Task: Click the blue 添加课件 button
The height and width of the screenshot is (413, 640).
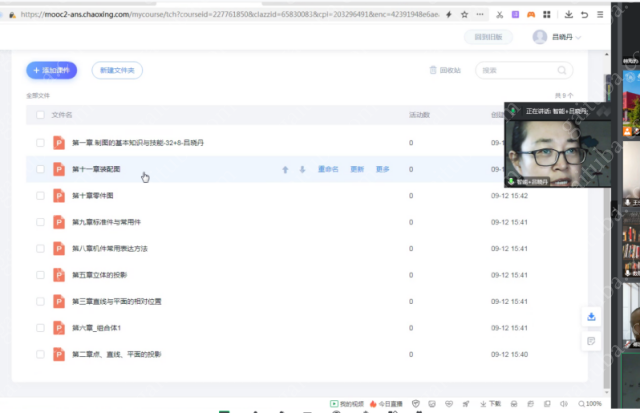Action: (52, 70)
